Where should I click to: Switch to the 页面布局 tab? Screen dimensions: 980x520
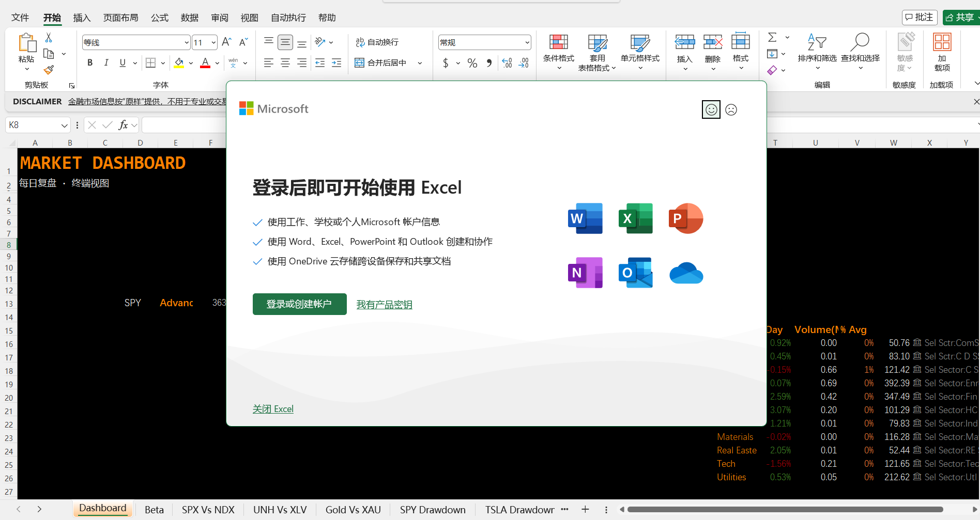point(121,18)
